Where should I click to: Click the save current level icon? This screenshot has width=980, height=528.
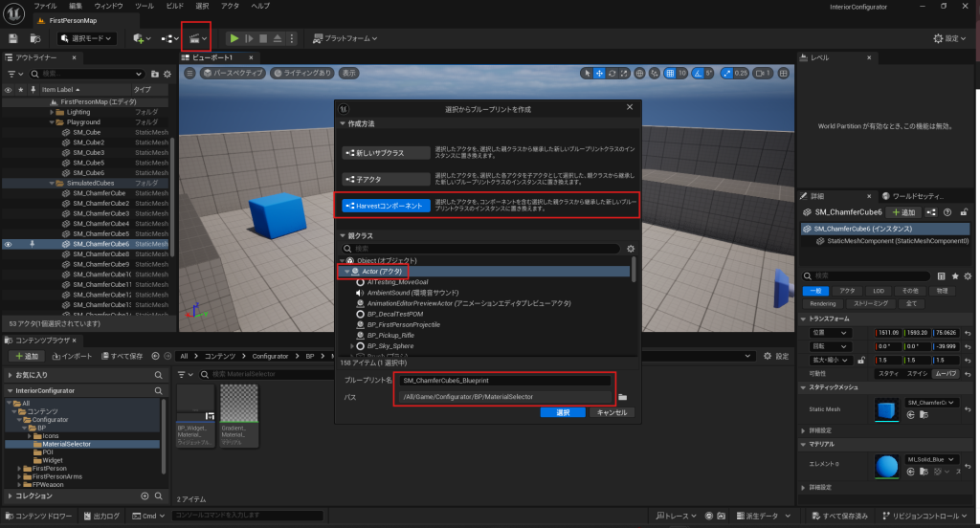[x=13, y=38]
